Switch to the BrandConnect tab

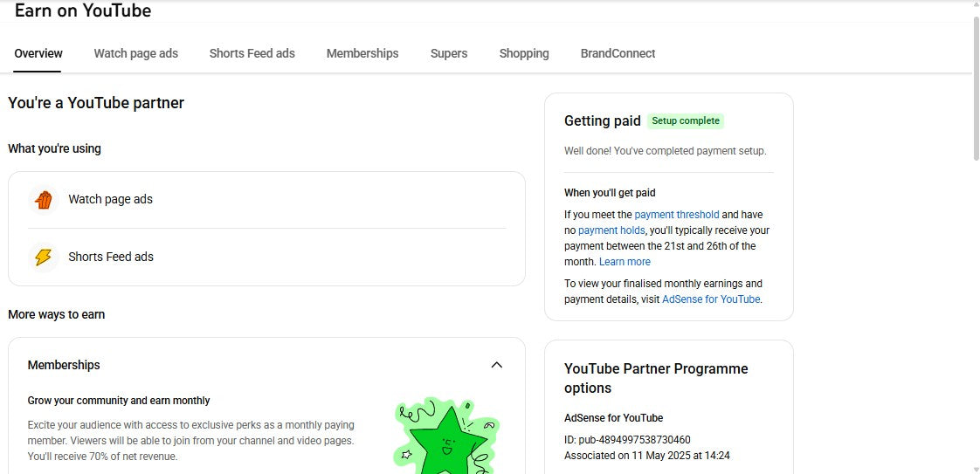coord(618,53)
